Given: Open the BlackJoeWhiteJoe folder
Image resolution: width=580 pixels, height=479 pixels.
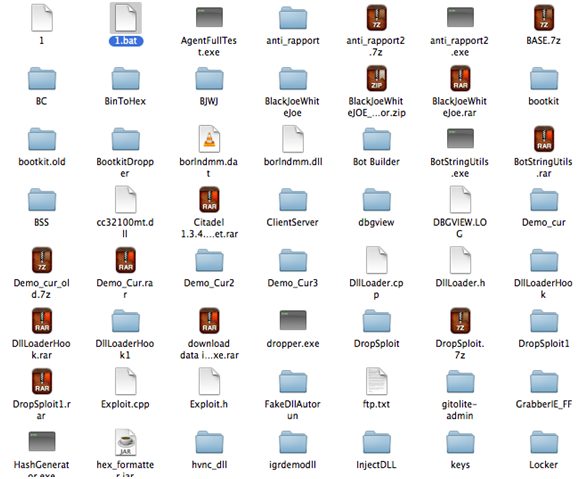Looking at the screenshot, I should tap(293, 78).
